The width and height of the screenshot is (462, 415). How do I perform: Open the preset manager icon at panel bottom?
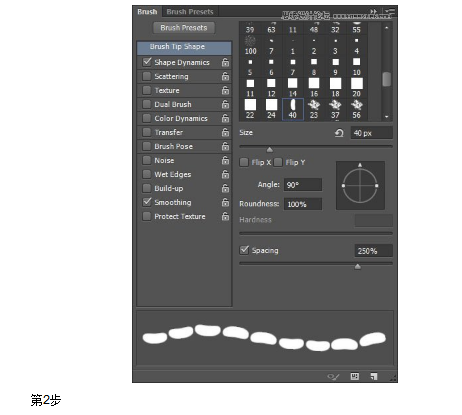pyautogui.click(x=355, y=376)
